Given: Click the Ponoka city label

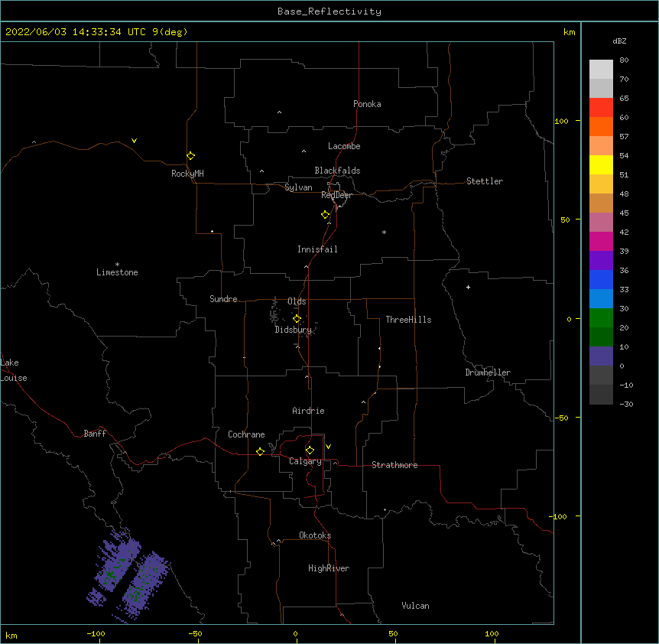Looking at the screenshot, I should (x=367, y=104).
